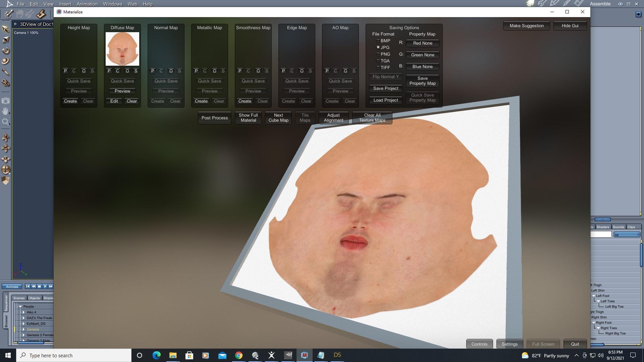Open Google Chrome from the taskbar

pyautogui.click(x=238, y=355)
